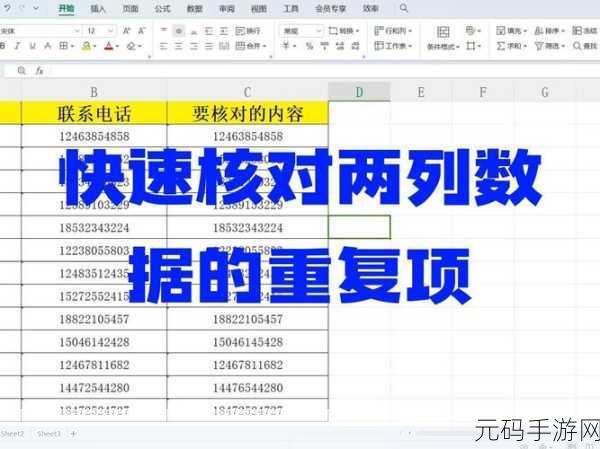Click the 合并 merge cells button
This screenshot has width=600, height=449.
[x=251, y=46]
